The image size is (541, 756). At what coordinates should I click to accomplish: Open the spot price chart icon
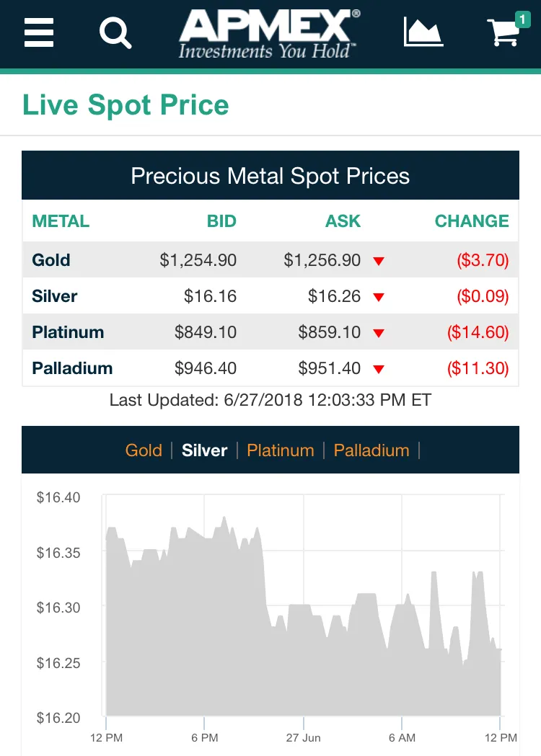(423, 32)
